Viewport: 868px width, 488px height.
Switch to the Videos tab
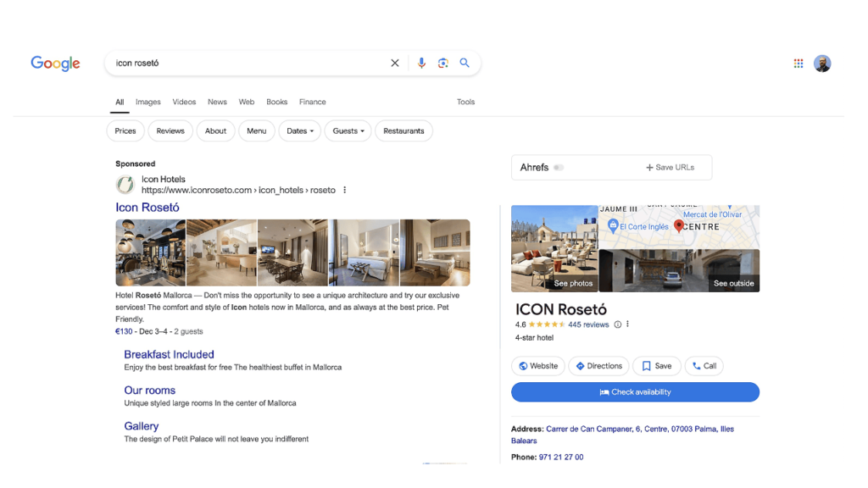click(x=184, y=102)
